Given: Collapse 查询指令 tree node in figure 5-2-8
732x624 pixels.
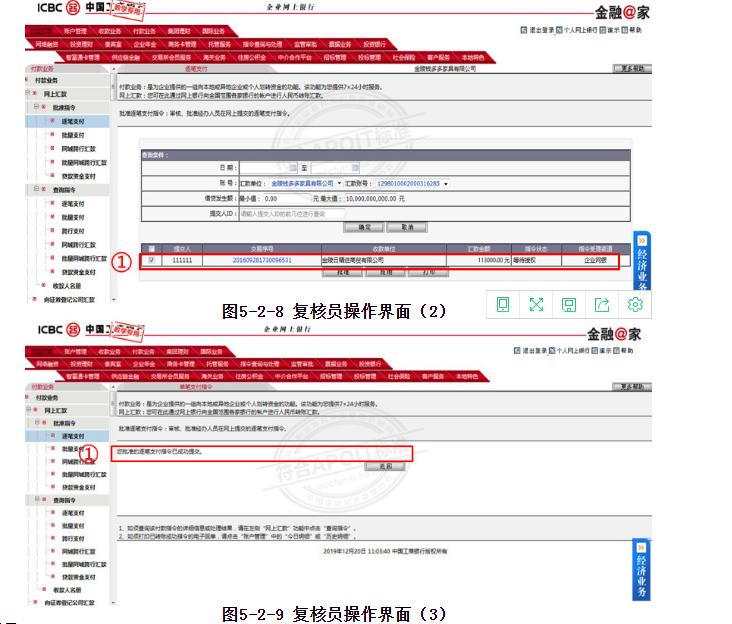Looking at the screenshot, I should 36,189.
